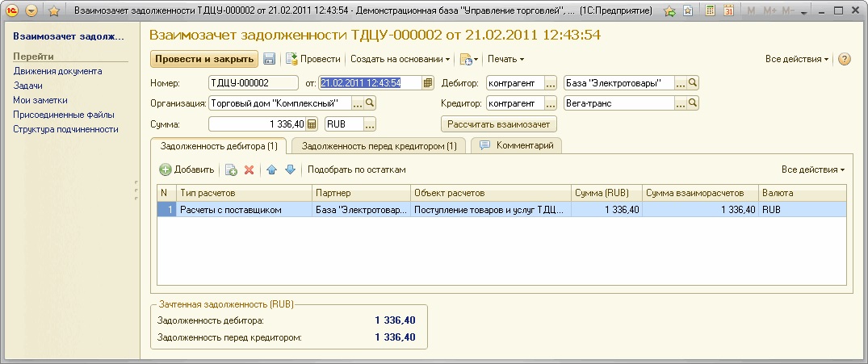The width and height of the screenshot is (868, 364).
Task: Click the "Номер" field ТДЦУ-000002
Action: [254, 83]
